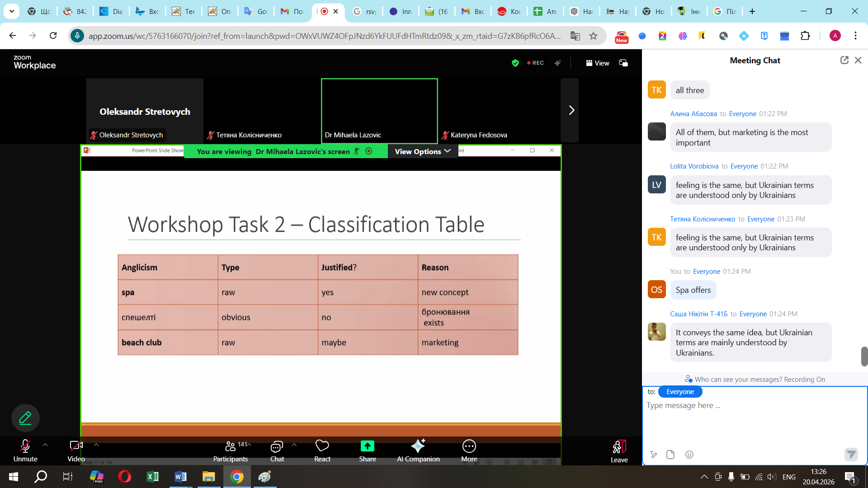Open audio settings arrow next to Unmute
Viewport: 868px width, 488px height.
(45, 445)
